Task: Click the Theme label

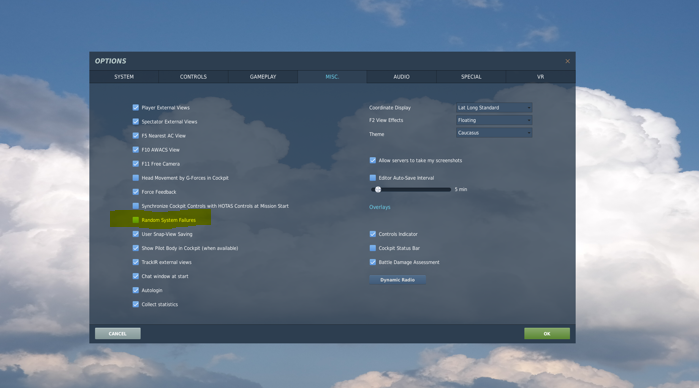Action: (x=376, y=134)
